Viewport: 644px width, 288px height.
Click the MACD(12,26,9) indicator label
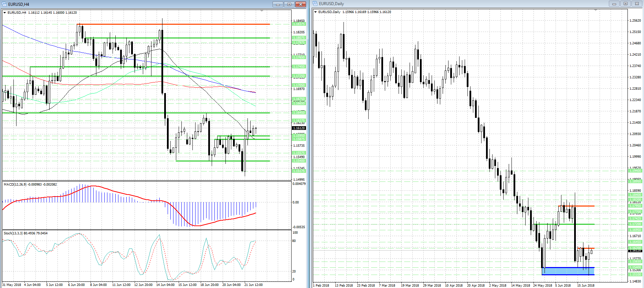(30, 185)
